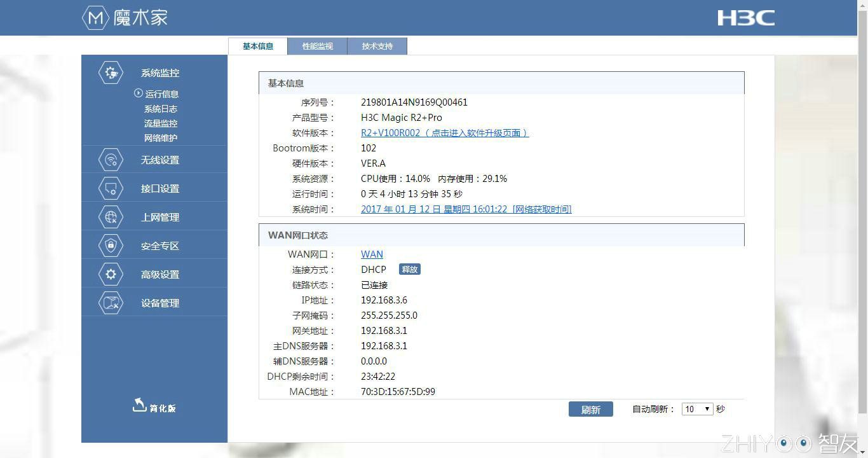Click the 设备管理 box hexagon icon
This screenshot has width=868, height=458.
point(111,303)
